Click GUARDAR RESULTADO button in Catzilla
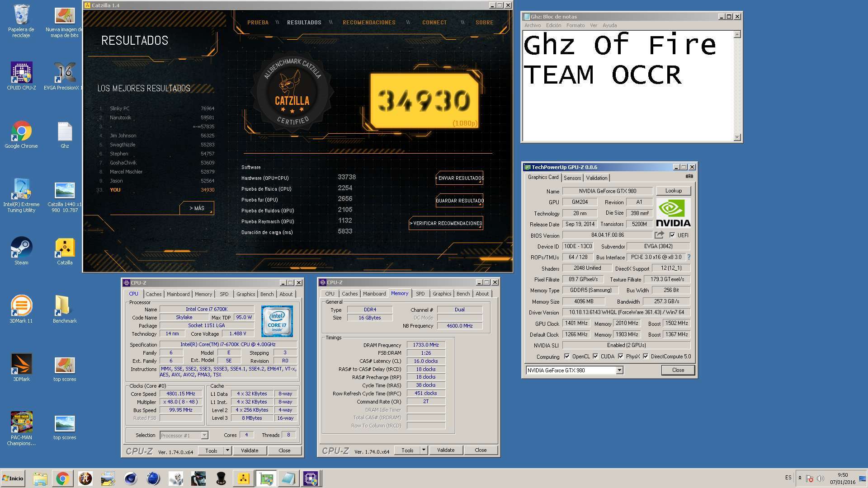The height and width of the screenshot is (488, 868). [459, 201]
